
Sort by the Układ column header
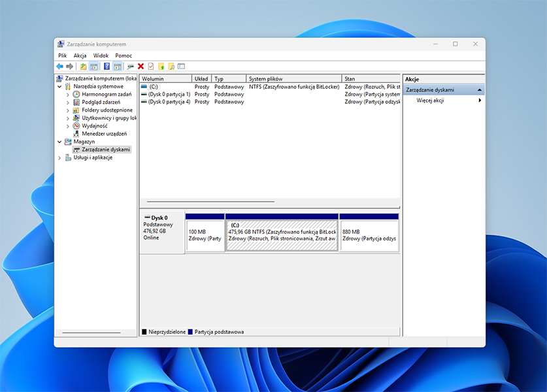(x=202, y=79)
